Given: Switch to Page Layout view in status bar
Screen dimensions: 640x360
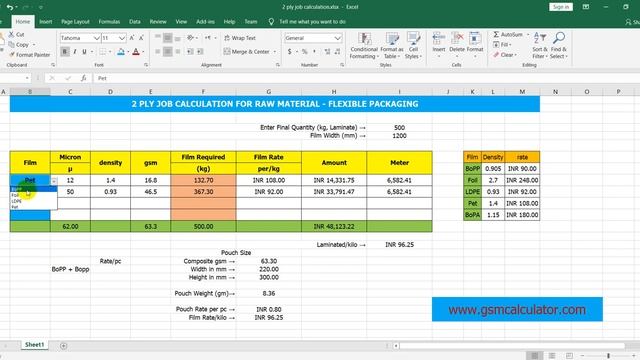Looking at the screenshot, I should (552, 356).
